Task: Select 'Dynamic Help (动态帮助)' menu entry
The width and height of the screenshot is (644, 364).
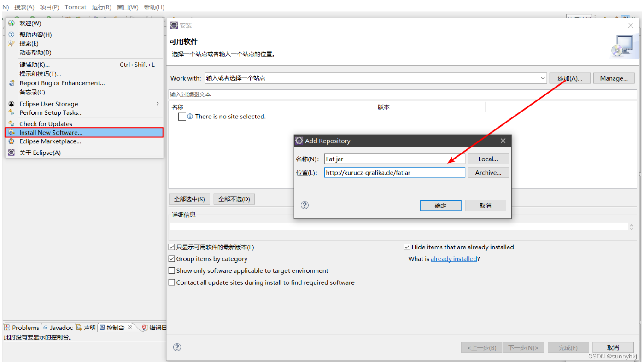Action: [x=84, y=52]
